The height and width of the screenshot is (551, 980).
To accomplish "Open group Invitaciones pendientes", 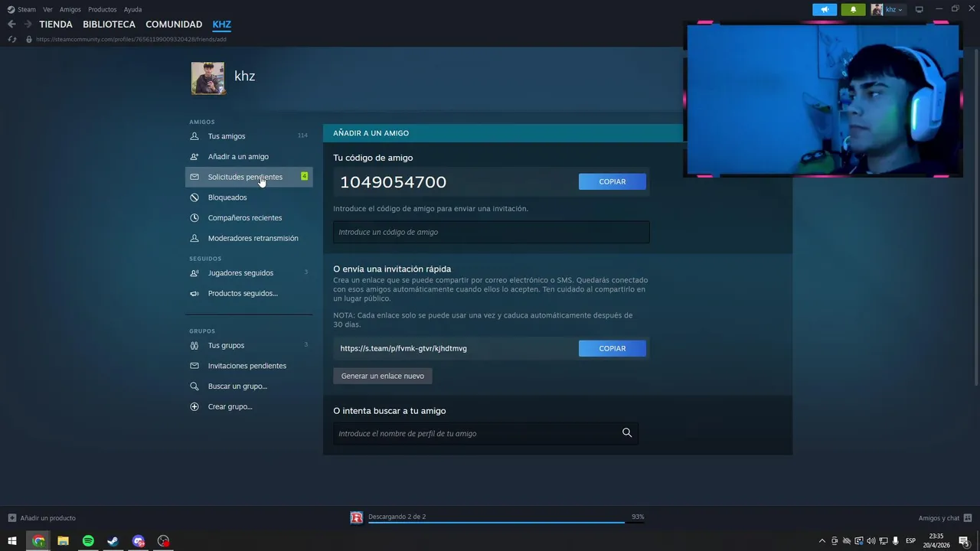I will 249,366.
